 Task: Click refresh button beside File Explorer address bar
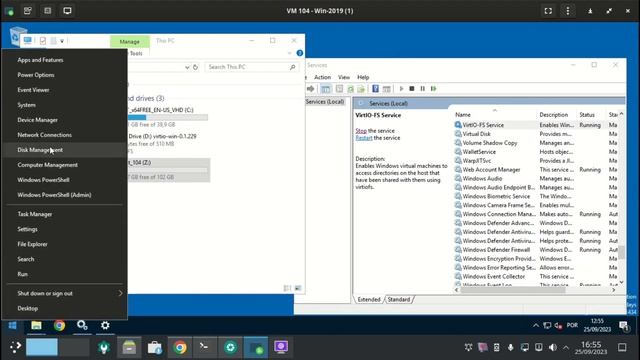pyautogui.click(x=196, y=67)
